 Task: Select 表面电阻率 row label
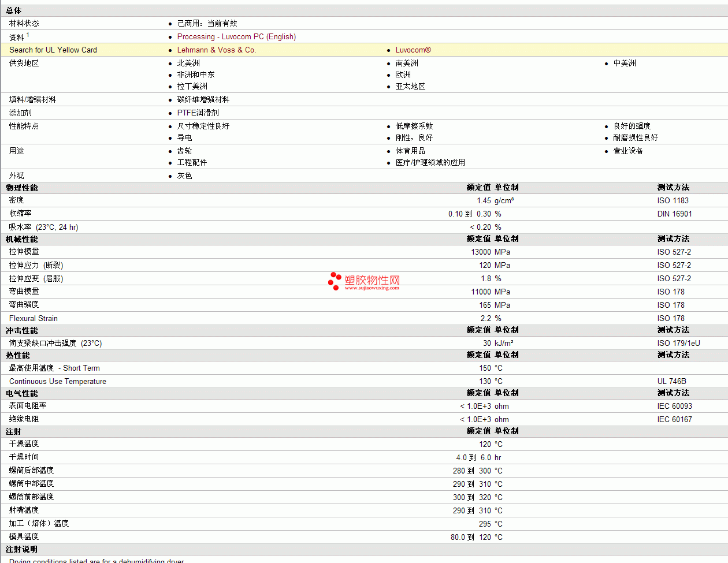pyautogui.click(x=28, y=406)
